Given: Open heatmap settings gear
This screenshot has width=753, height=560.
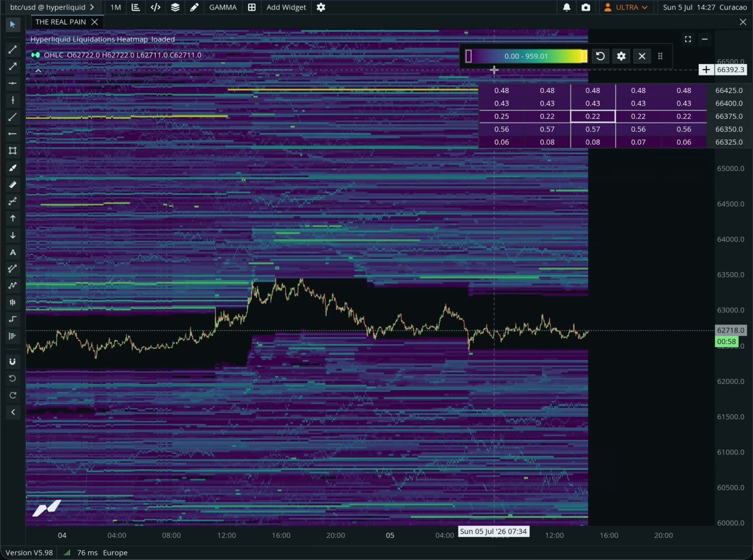Looking at the screenshot, I should coord(621,56).
